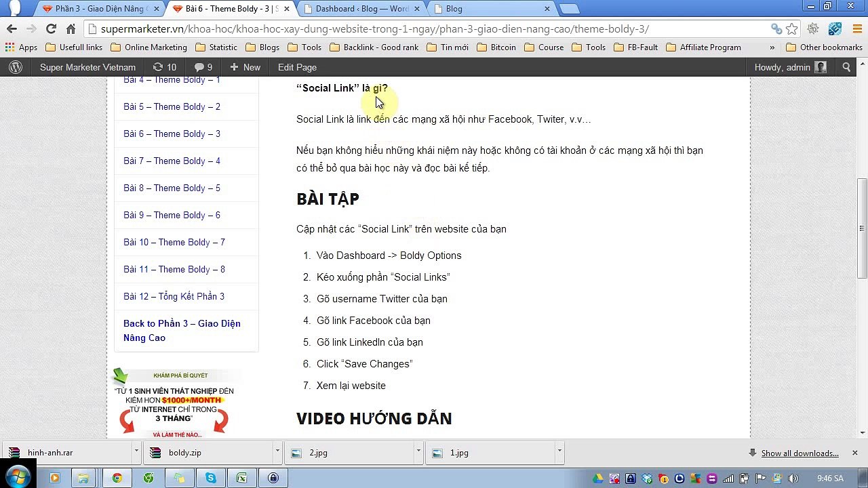The image size is (868, 488).
Task: Open the 2.jpg download options arrow
Action: coord(418,452)
